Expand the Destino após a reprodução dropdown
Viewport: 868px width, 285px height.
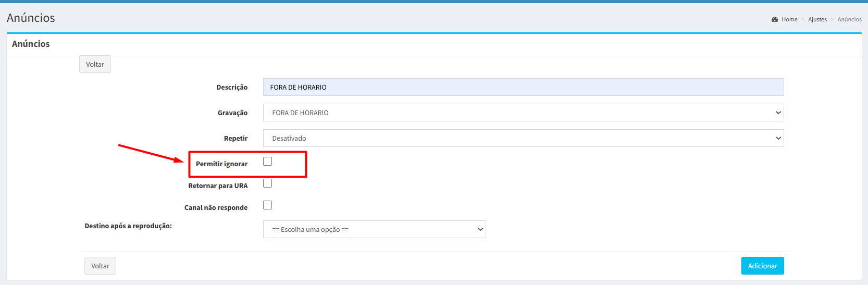click(374, 229)
